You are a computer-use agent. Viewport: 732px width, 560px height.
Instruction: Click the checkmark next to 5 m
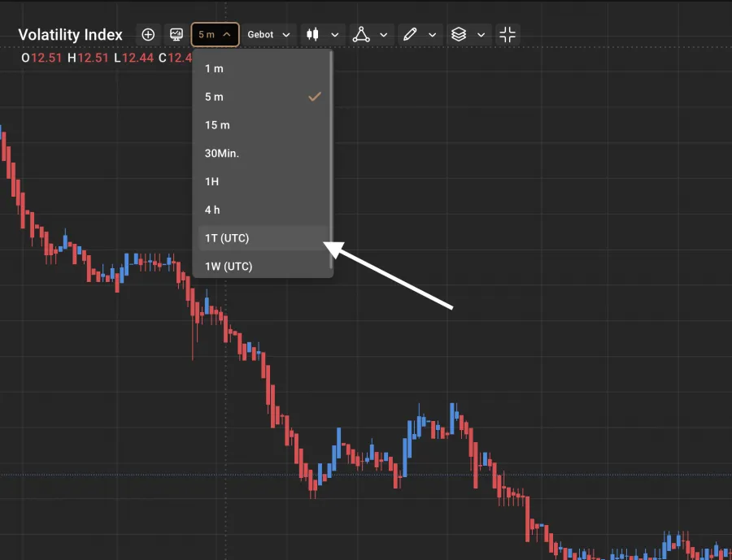[315, 97]
